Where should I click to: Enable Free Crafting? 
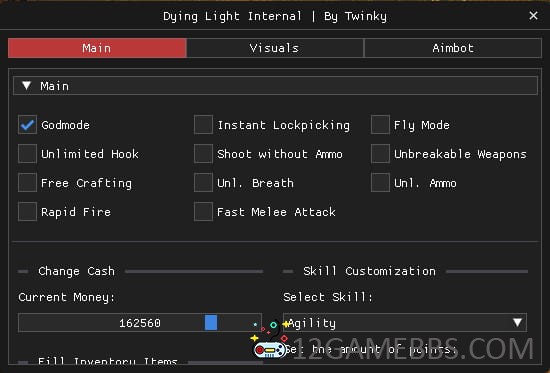click(x=27, y=182)
